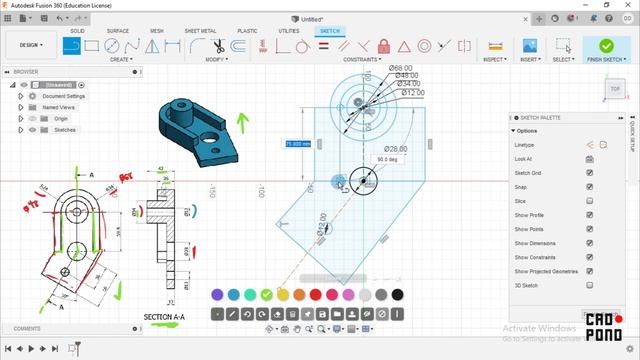The height and width of the screenshot is (360, 640).
Task: Open the DESIGN workspace dropdown
Action: pos(31,45)
